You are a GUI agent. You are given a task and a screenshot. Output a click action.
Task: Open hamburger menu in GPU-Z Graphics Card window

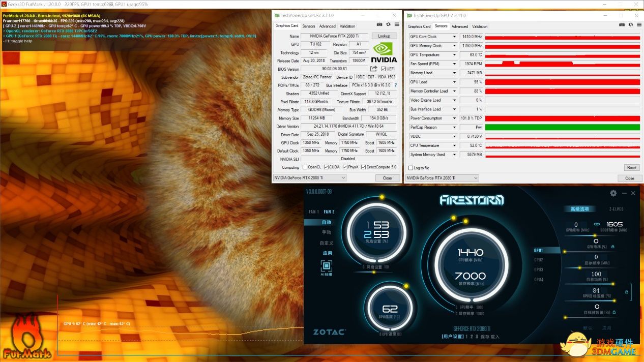click(396, 24)
